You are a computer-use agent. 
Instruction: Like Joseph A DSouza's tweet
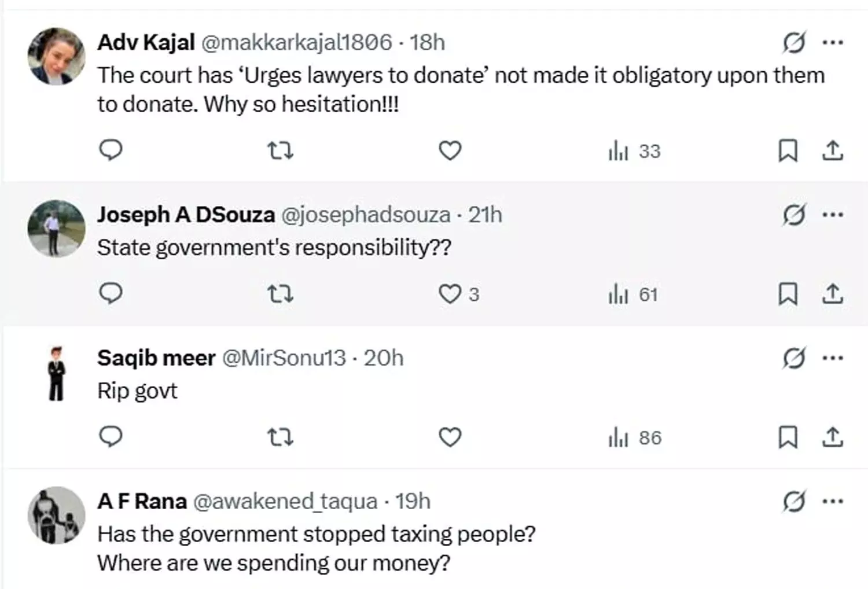(x=450, y=294)
